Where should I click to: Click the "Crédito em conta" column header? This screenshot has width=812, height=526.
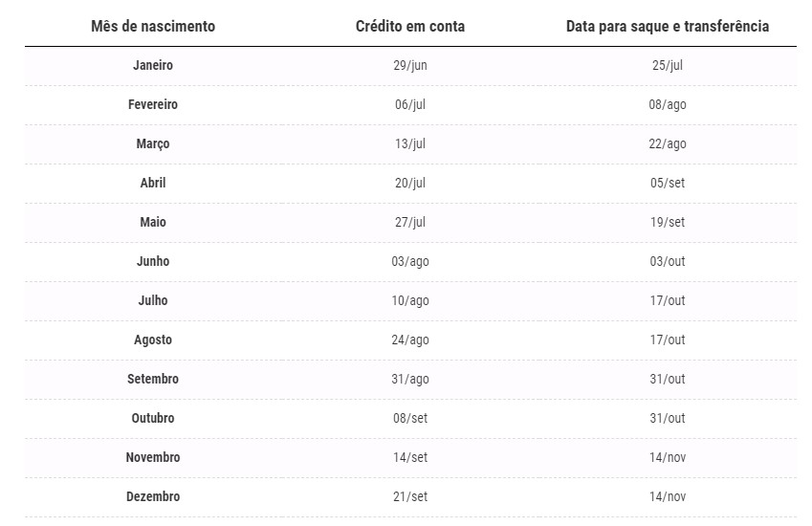(x=410, y=26)
